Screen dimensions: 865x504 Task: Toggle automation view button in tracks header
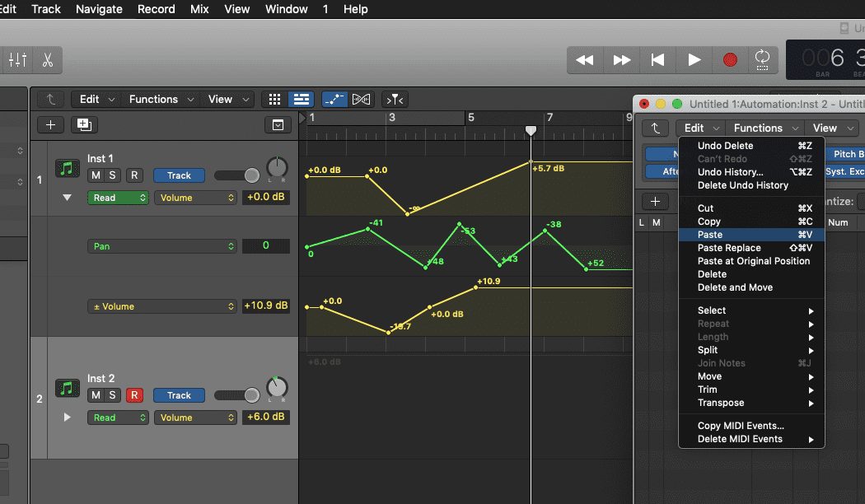pos(334,99)
